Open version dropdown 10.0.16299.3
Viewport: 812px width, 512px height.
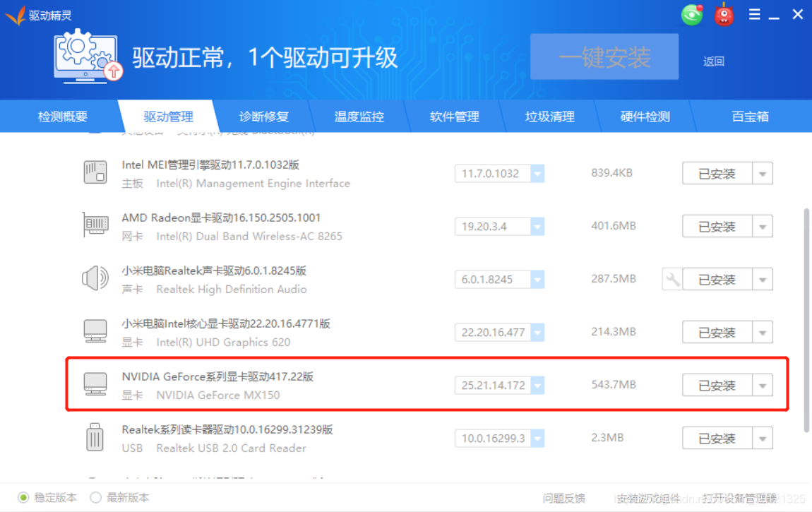(537, 439)
